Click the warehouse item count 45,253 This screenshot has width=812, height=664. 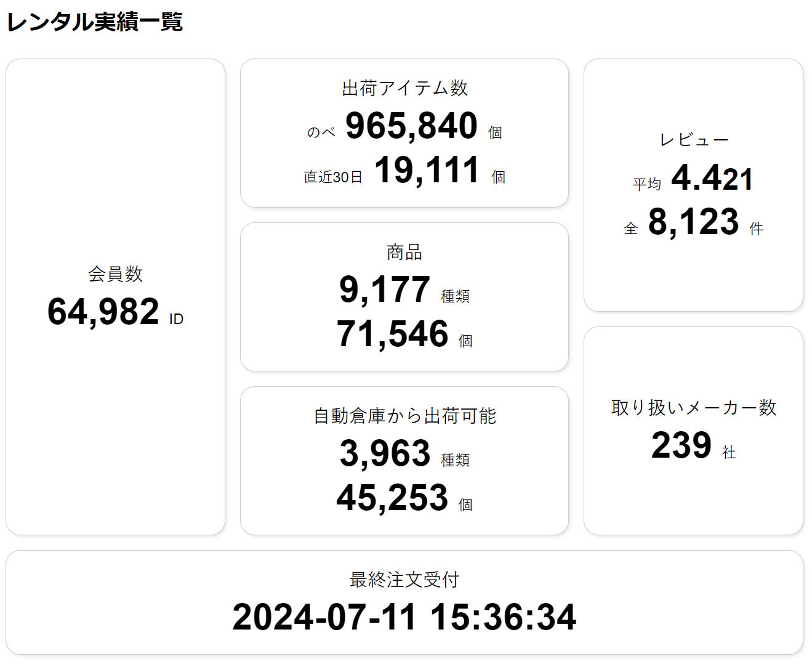[393, 498]
